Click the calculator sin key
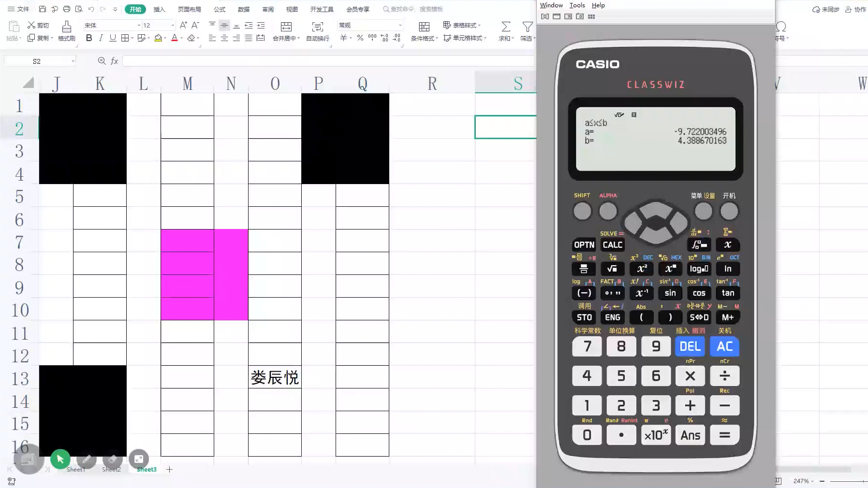The width and height of the screenshot is (868, 488). click(670, 293)
